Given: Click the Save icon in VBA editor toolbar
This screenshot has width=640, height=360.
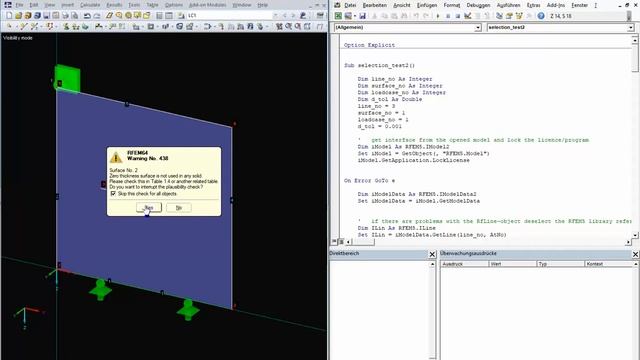Looking at the screenshot, I should (362, 16).
